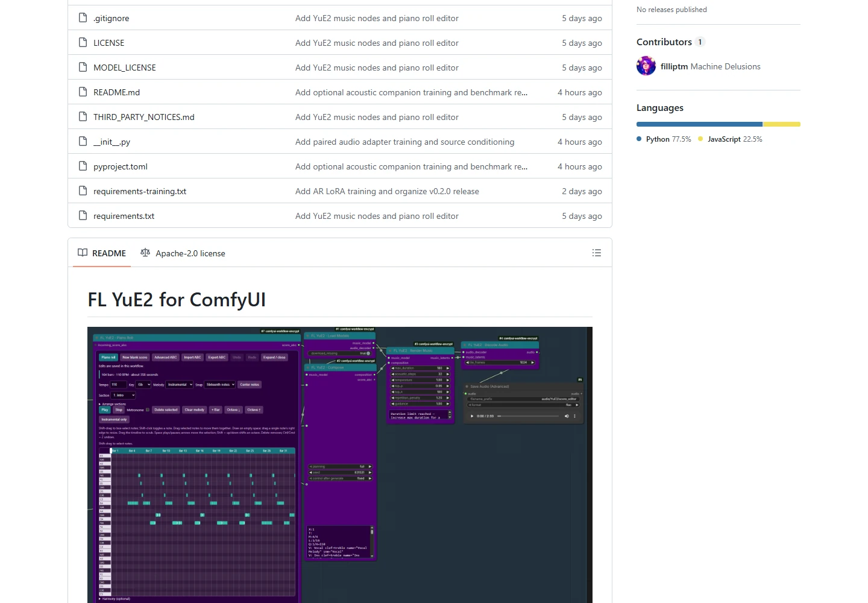Open README.md commit 'Add optional acoustic companion'
This screenshot has width=868, height=603.
pos(411,92)
